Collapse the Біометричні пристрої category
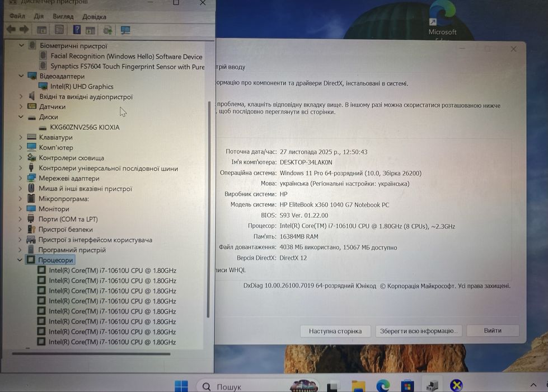 pos(21,45)
